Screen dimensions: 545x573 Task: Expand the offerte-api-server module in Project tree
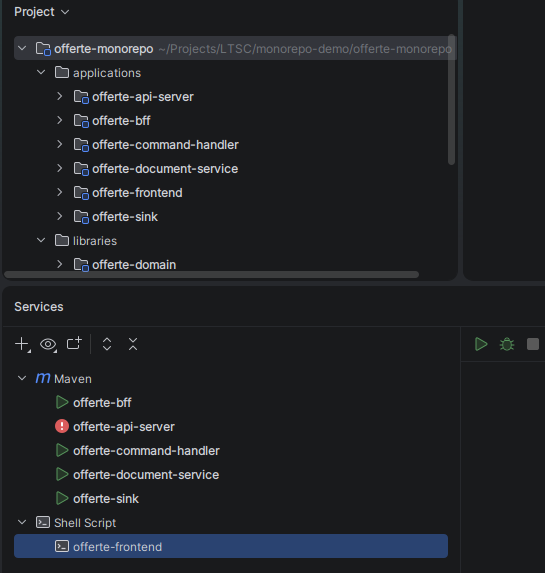coord(60,96)
